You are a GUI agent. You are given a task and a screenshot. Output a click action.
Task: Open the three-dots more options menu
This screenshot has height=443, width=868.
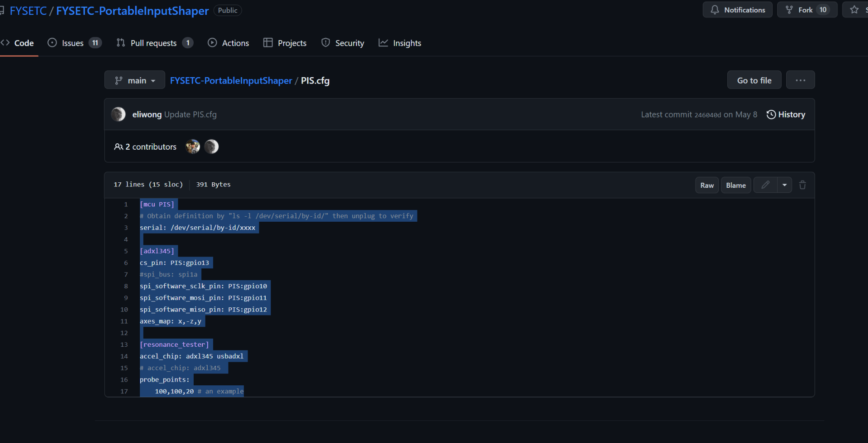click(x=800, y=80)
